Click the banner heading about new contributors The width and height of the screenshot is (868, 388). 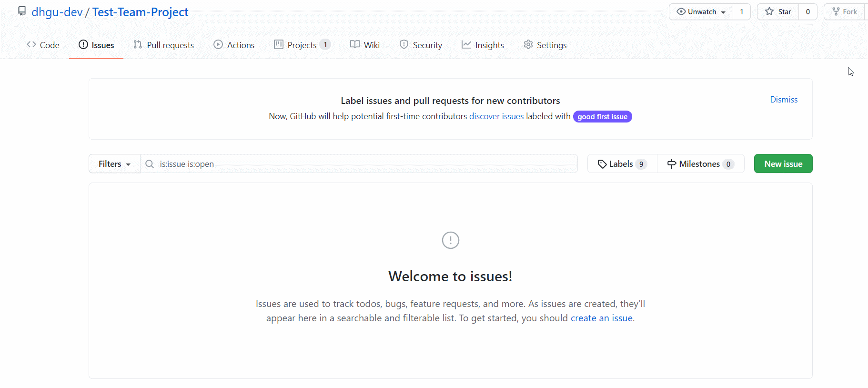coord(450,101)
